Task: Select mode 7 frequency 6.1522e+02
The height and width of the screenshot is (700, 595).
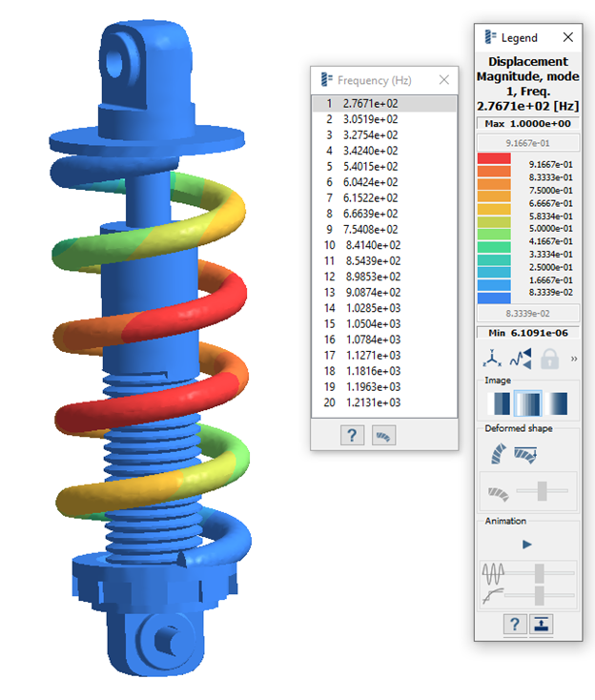Action: pos(384,197)
